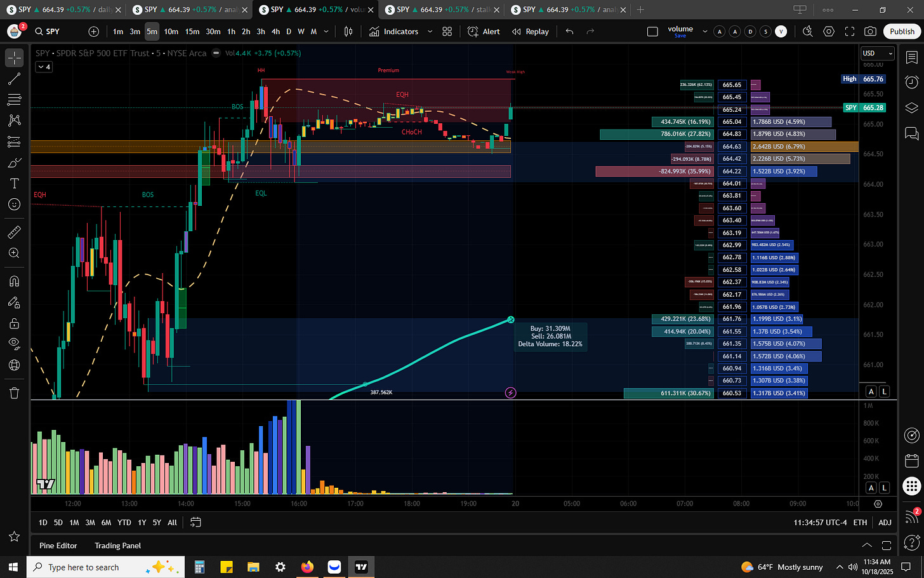Open indicator templates dropdown arrow

coord(430,31)
